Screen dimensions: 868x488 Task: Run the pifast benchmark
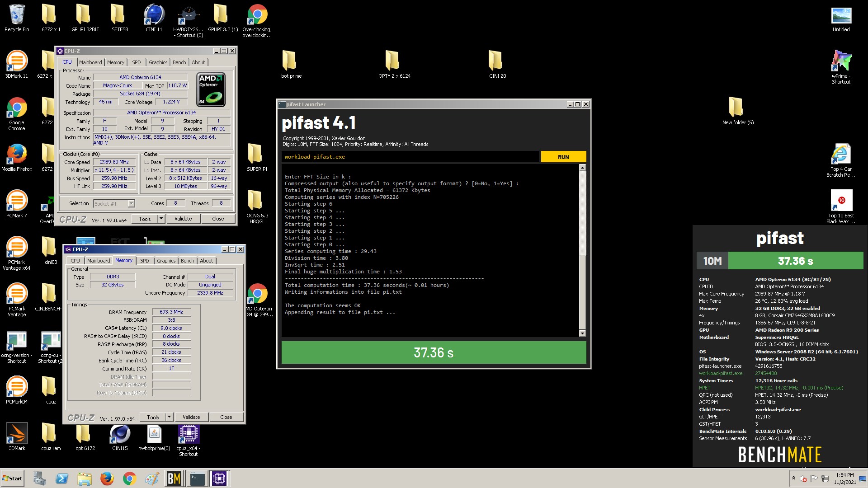click(563, 157)
